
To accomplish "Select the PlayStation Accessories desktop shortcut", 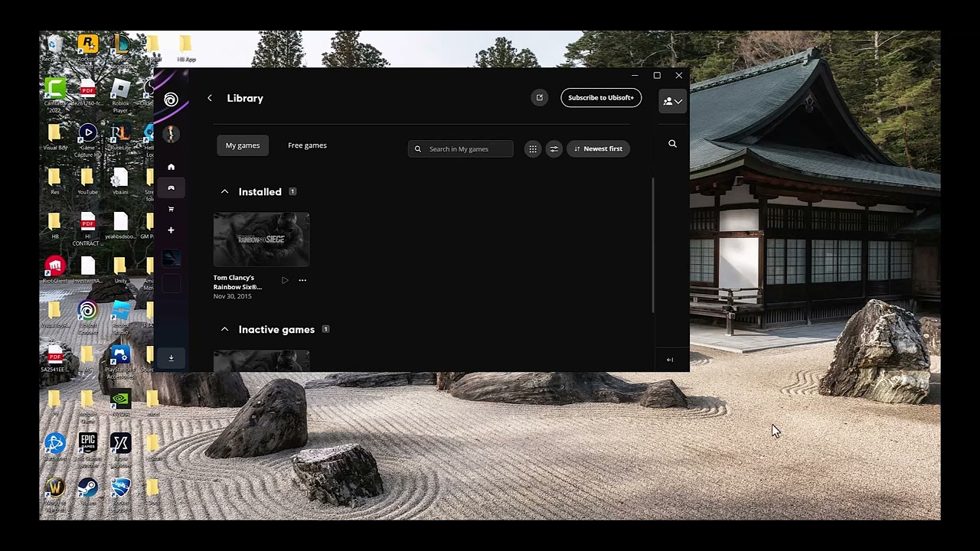I will pyautogui.click(x=120, y=362).
